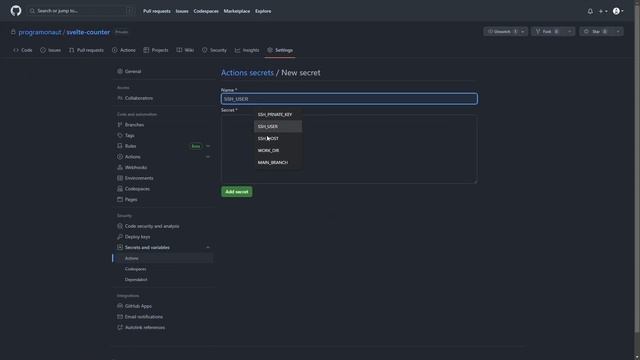Screen dimensions: 640x360
Task: Switch to the repository Issues tab
Action: point(50,50)
